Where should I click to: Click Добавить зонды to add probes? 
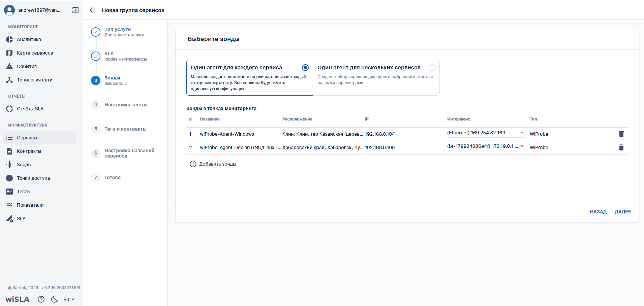[x=213, y=164]
